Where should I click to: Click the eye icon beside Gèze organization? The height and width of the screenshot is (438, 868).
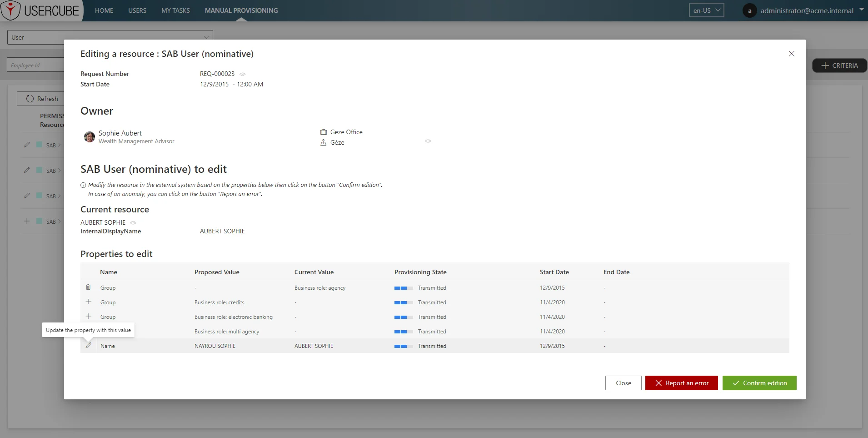click(428, 141)
